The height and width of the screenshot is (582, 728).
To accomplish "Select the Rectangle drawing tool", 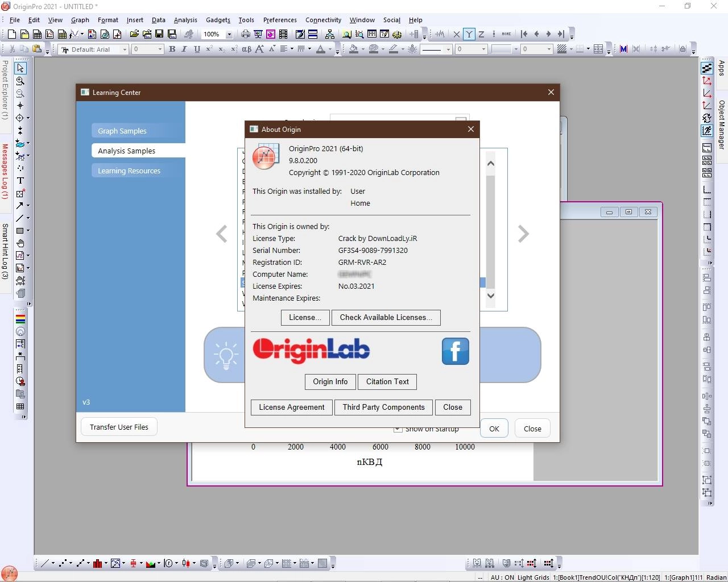I will point(19,231).
